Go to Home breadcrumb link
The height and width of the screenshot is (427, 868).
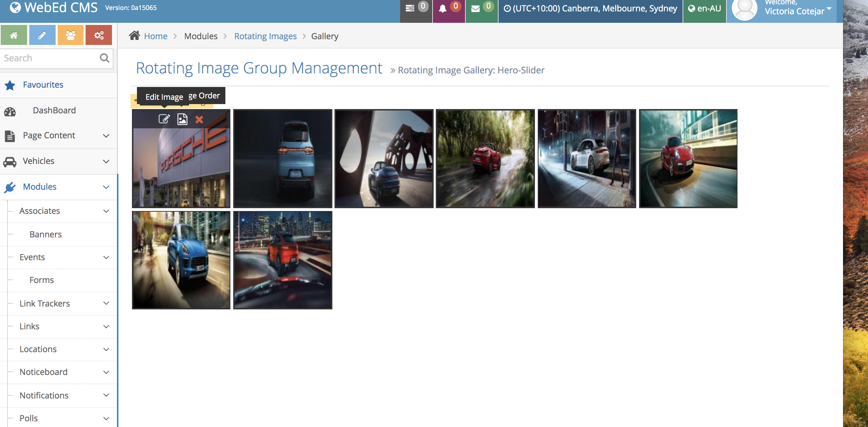(155, 36)
